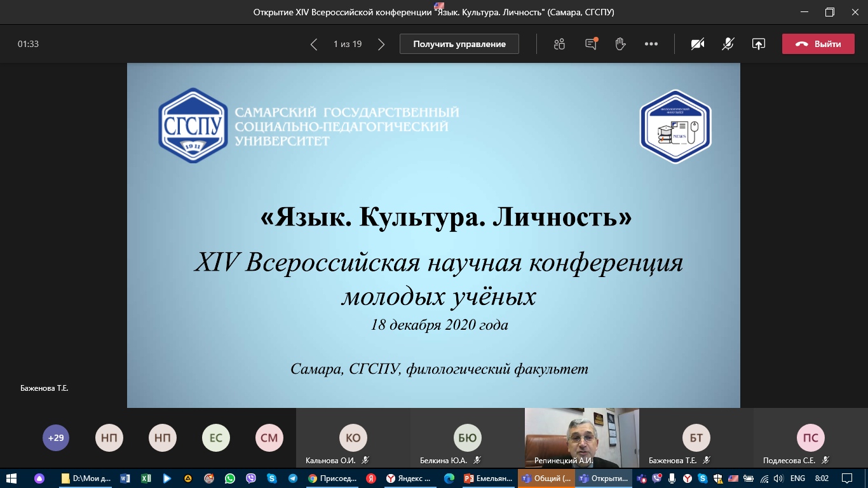
Task: Click the Получить управление button
Action: [x=459, y=44]
